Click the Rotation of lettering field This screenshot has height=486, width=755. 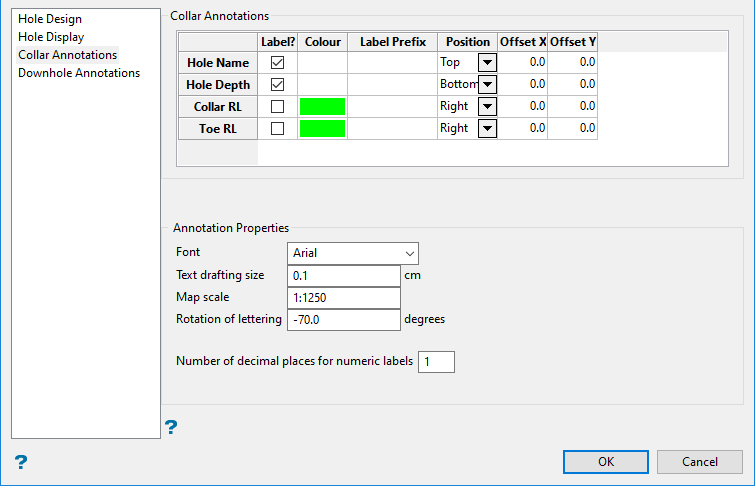click(344, 320)
